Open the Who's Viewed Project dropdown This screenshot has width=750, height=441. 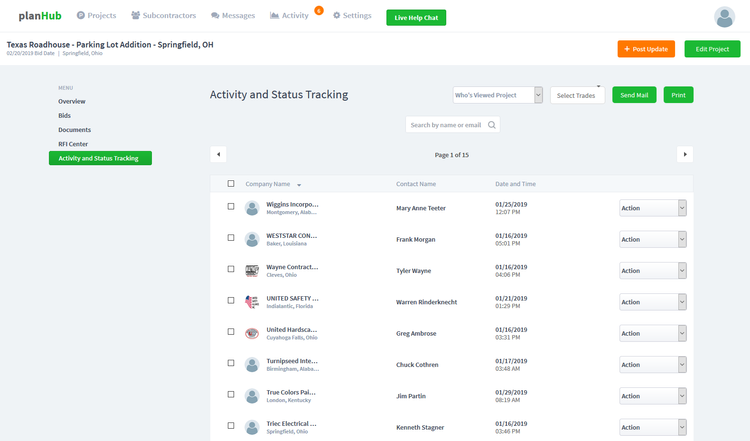(497, 95)
